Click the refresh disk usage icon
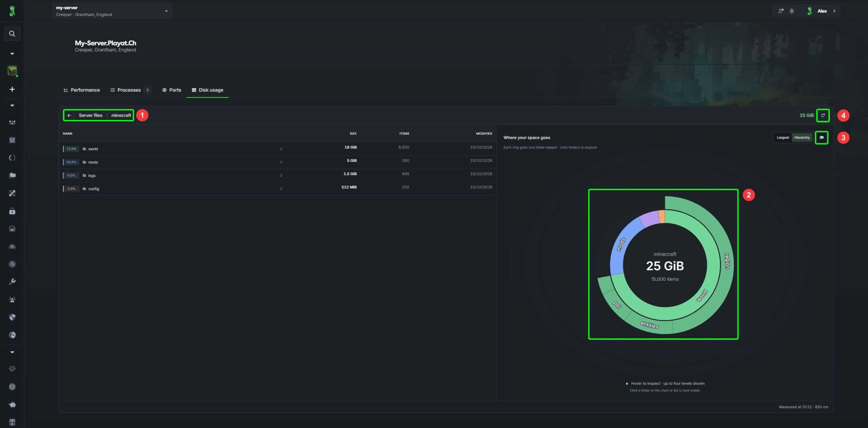868x428 pixels. (823, 116)
